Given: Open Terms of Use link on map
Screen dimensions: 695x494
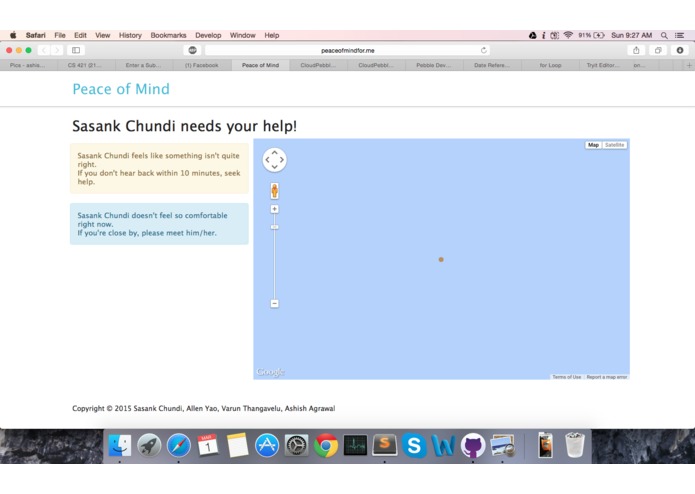Looking at the screenshot, I should tap(566, 377).
